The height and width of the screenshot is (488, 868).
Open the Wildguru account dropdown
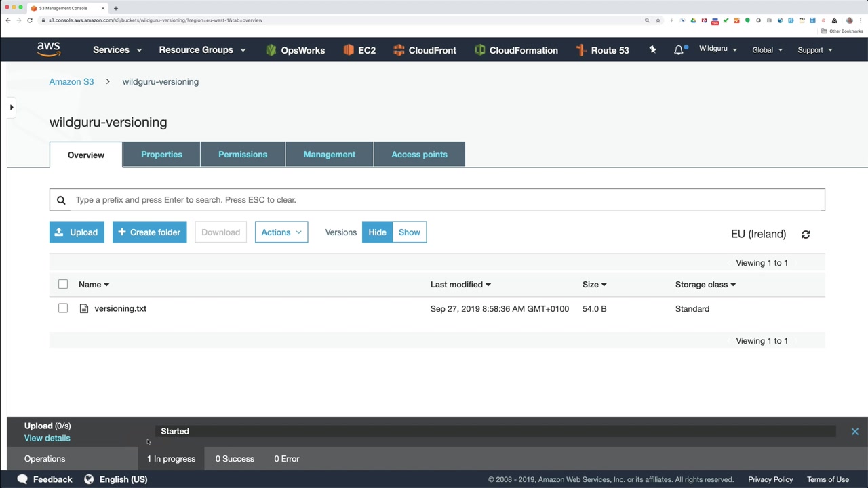point(718,49)
